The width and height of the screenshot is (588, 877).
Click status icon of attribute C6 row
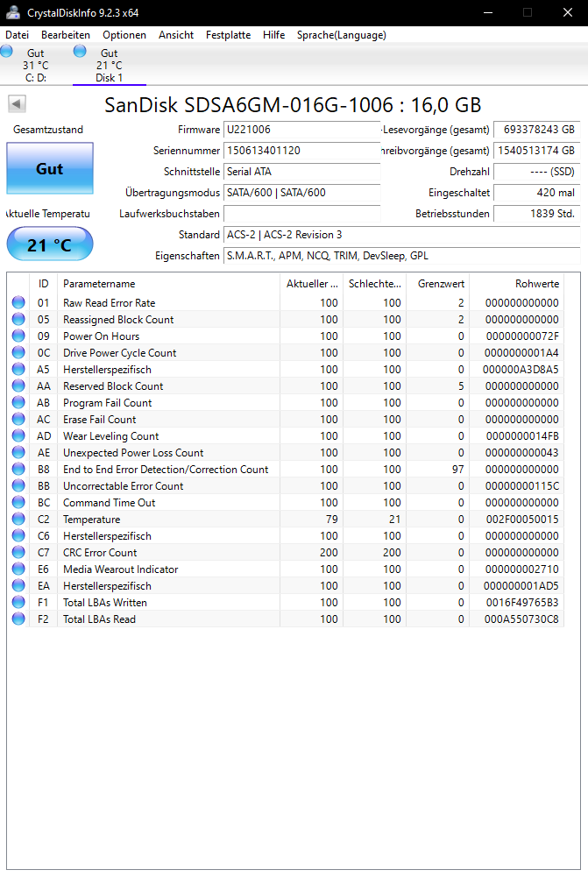coord(18,536)
